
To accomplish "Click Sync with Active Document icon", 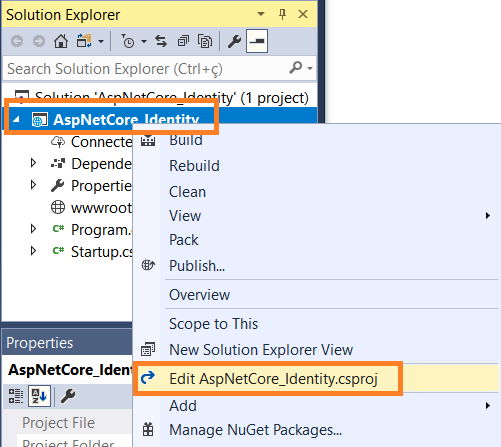I will click(x=161, y=41).
